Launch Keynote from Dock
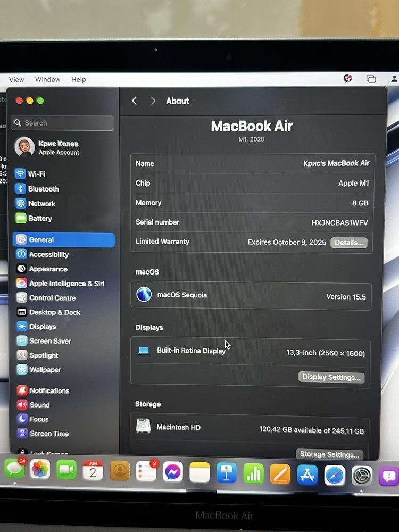 click(226, 473)
